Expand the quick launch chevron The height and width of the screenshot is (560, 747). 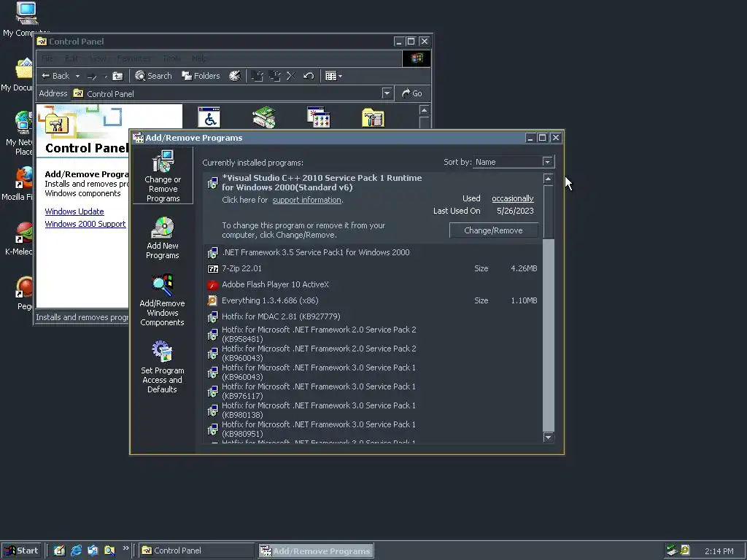point(125,548)
